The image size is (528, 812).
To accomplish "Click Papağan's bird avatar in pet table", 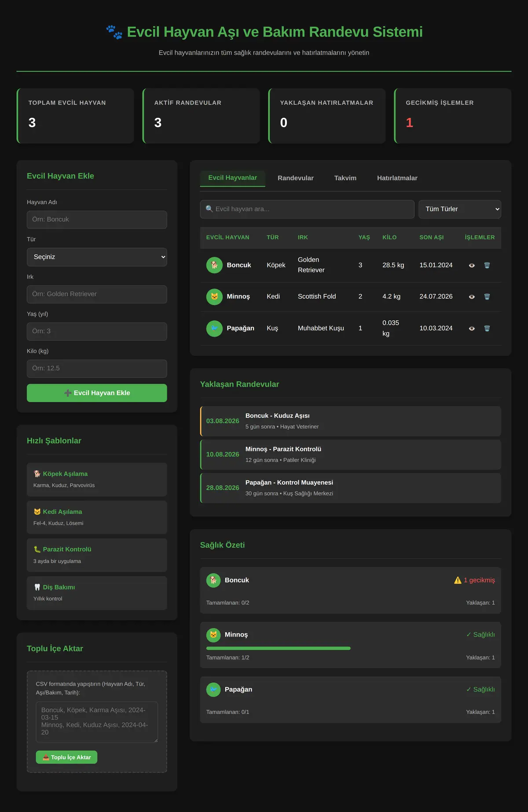I will click(x=214, y=328).
